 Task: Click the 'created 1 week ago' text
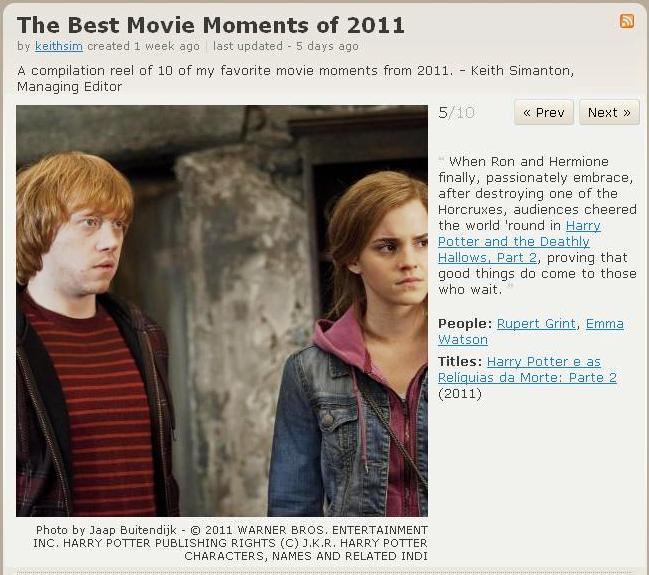click(143, 46)
